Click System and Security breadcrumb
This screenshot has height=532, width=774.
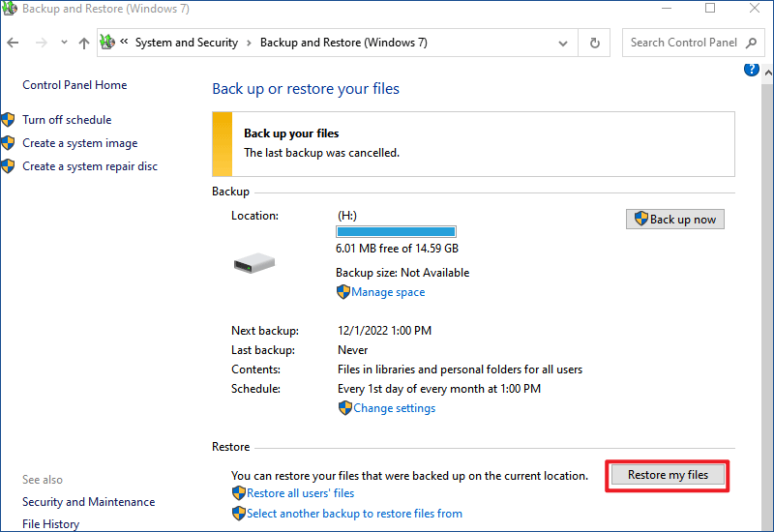(x=187, y=43)
